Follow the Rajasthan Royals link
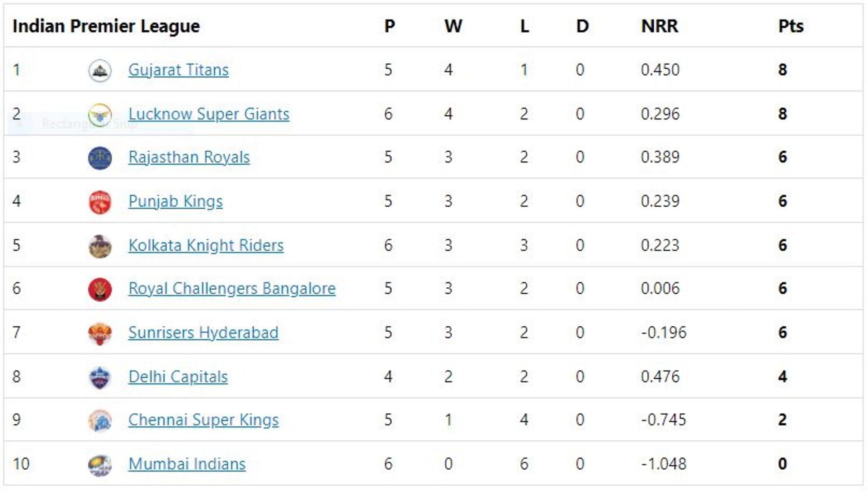The image size is (868, 491). pyautogui.click(x=189, y=157)
